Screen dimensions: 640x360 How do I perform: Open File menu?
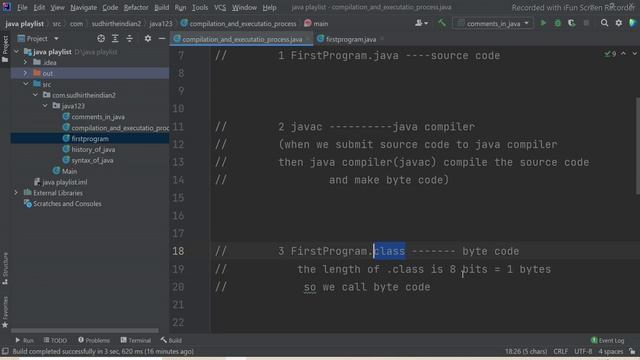coord(22,7)
